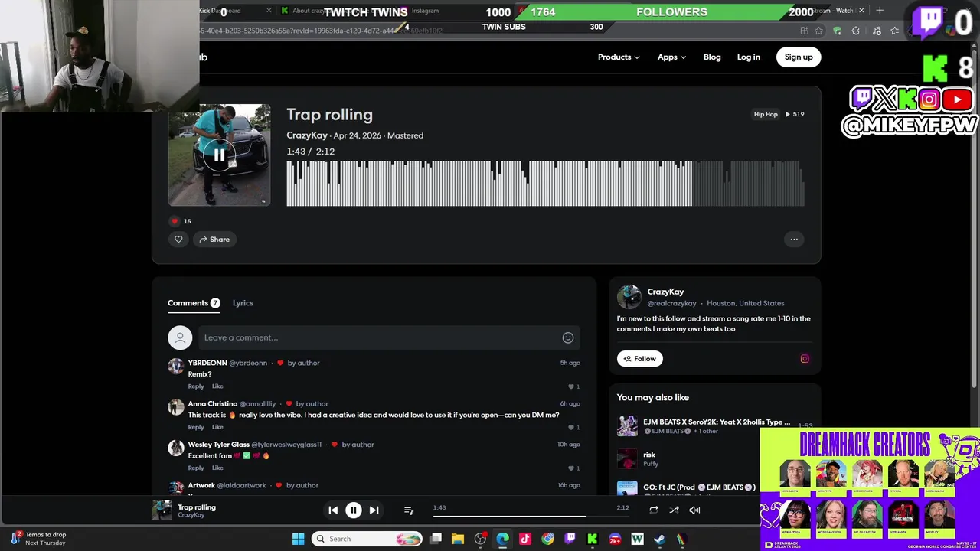Reply to Wesley Tyler Glass's comment
This screenshot has height=551, width=980.
(196, 468)
